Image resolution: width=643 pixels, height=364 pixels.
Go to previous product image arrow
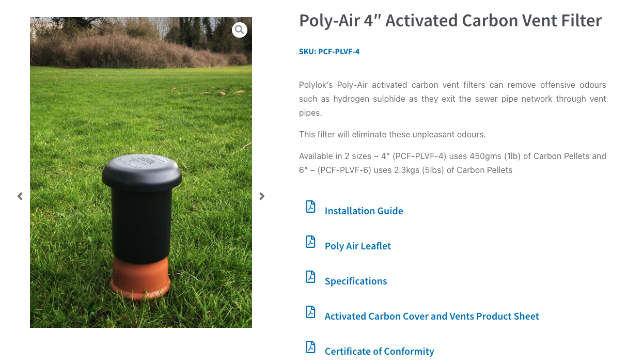tap(20, 196)
